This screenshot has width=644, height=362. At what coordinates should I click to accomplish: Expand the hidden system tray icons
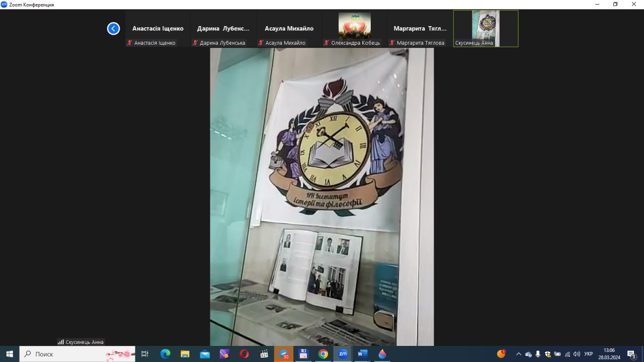click(x=519, y=354)
